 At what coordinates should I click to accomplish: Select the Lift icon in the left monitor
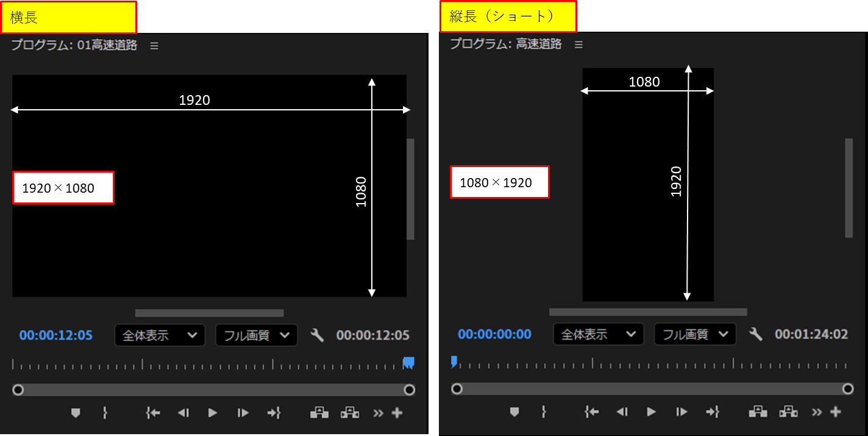click(319, 413)
